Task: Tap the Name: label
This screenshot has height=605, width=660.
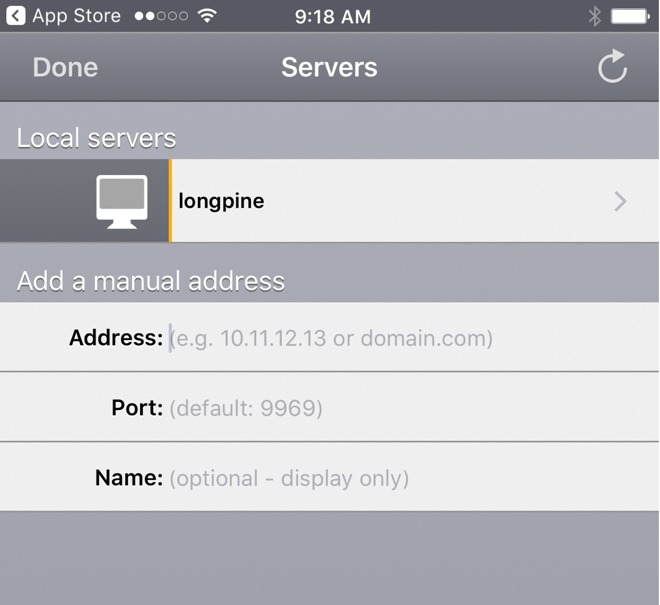Action: pos(129,478)
